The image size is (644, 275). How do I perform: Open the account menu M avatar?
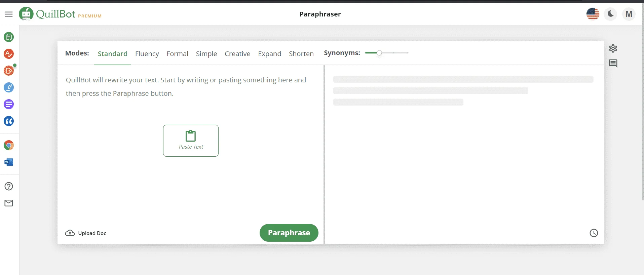point(629,14)
